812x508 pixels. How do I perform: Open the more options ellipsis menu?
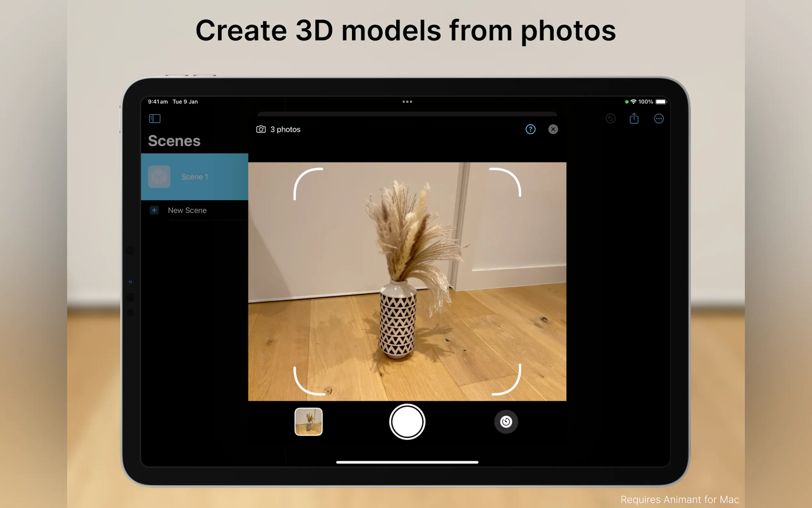tap(659, 119)
